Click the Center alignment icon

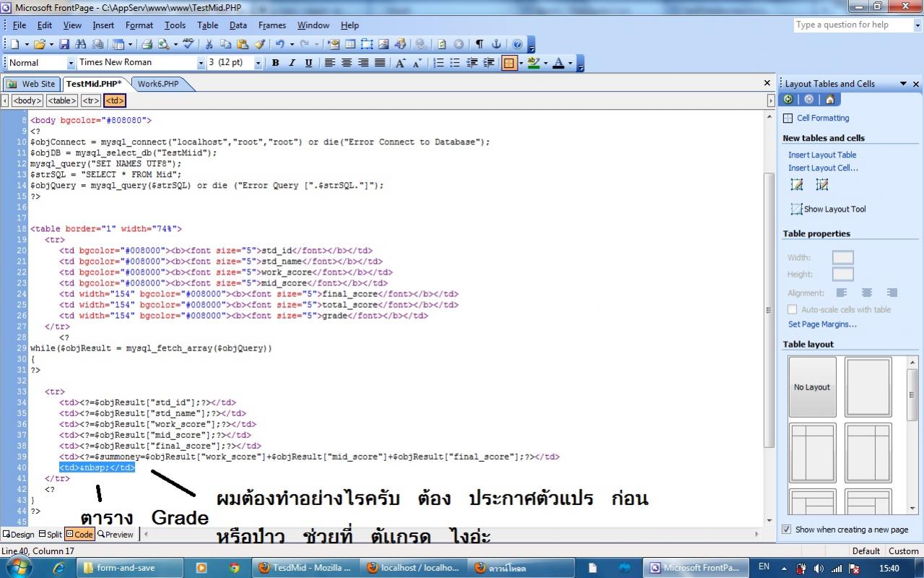coord(346,63)
